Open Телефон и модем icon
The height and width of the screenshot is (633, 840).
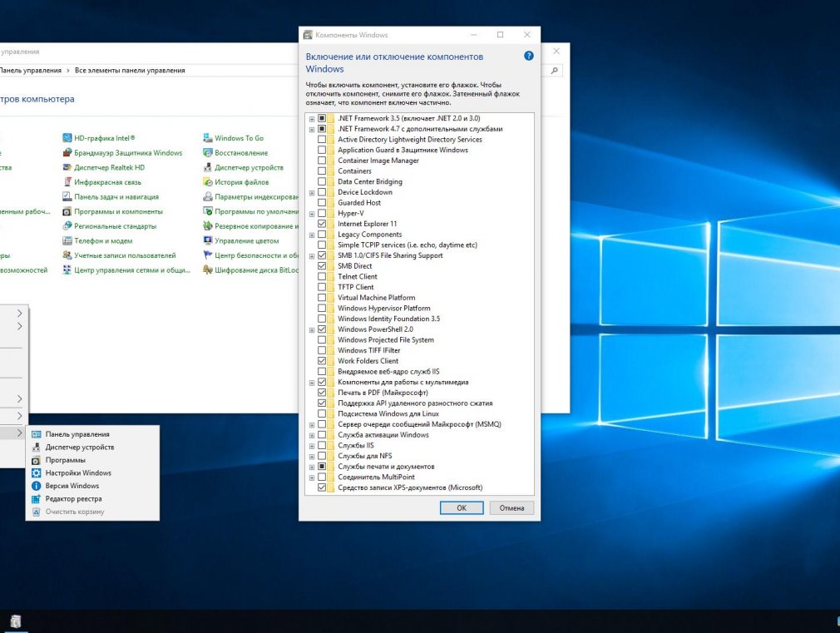coord(67,240)
